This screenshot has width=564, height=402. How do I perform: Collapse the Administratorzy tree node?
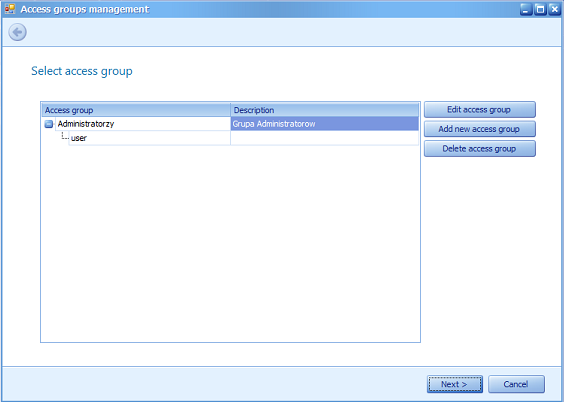point(49,124)
